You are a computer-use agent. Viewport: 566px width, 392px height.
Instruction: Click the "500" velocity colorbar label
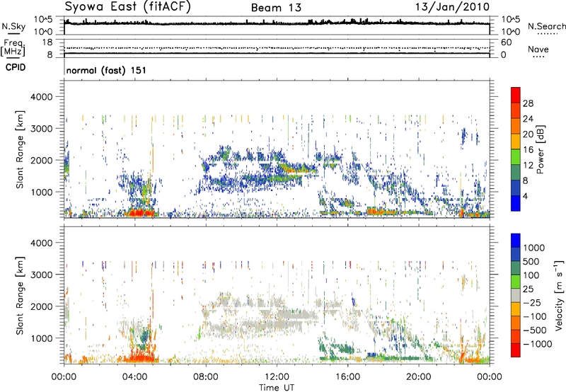pos(531,261)
